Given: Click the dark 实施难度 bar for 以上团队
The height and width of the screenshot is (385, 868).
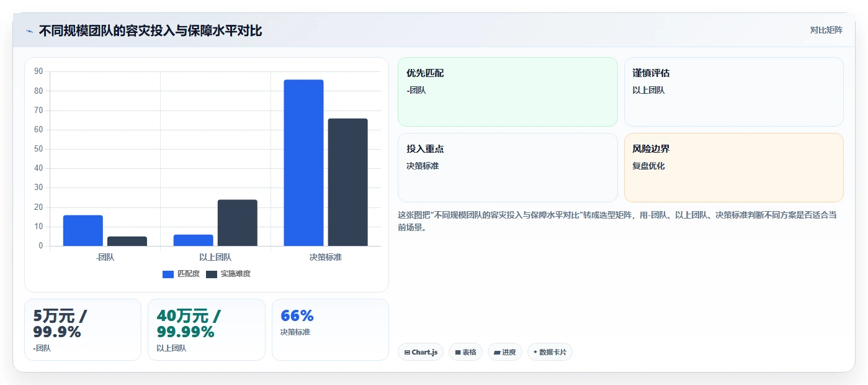Looking at the screenshot, I should click(237, 223).
